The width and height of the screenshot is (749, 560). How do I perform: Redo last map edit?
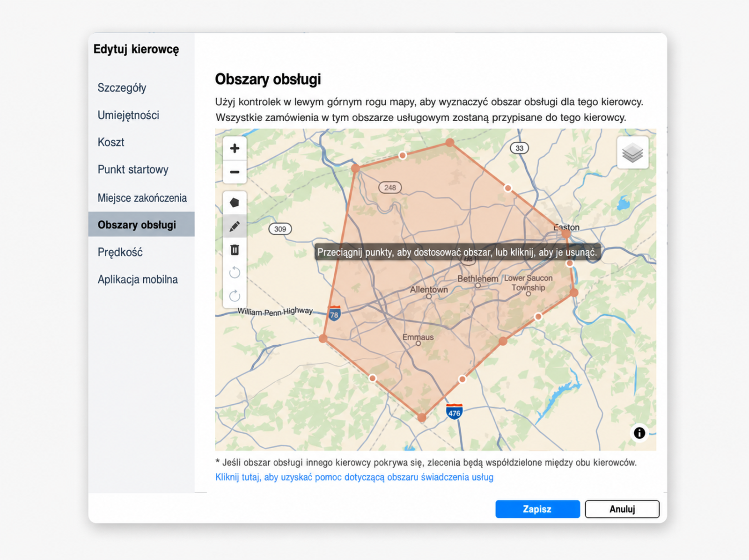[x=235, y=296]
